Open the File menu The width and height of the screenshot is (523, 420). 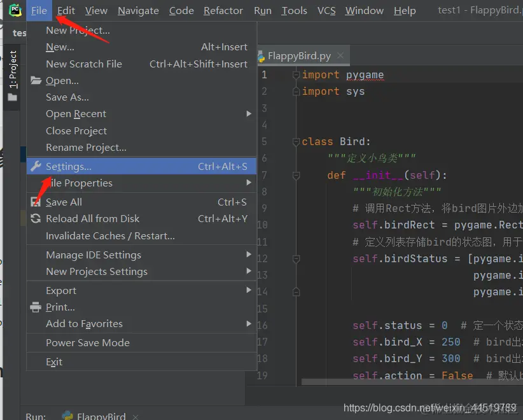click(39, 11)
